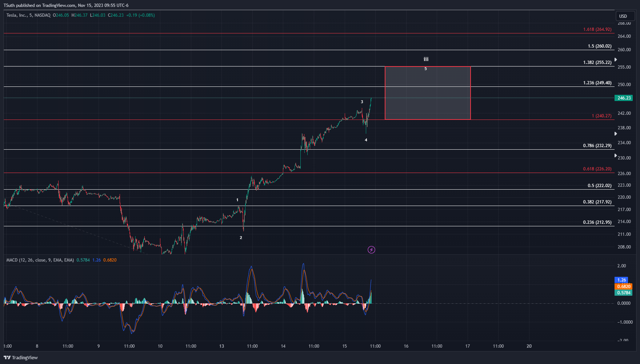Click the wave label iii above the box
This screenshot has width=640, height=364.
(x=426, y=59)
